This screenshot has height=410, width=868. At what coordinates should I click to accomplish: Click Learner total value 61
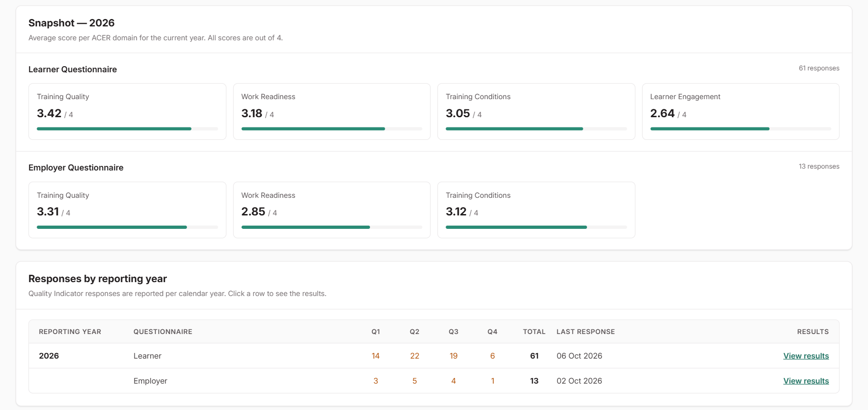click(534, 356)
